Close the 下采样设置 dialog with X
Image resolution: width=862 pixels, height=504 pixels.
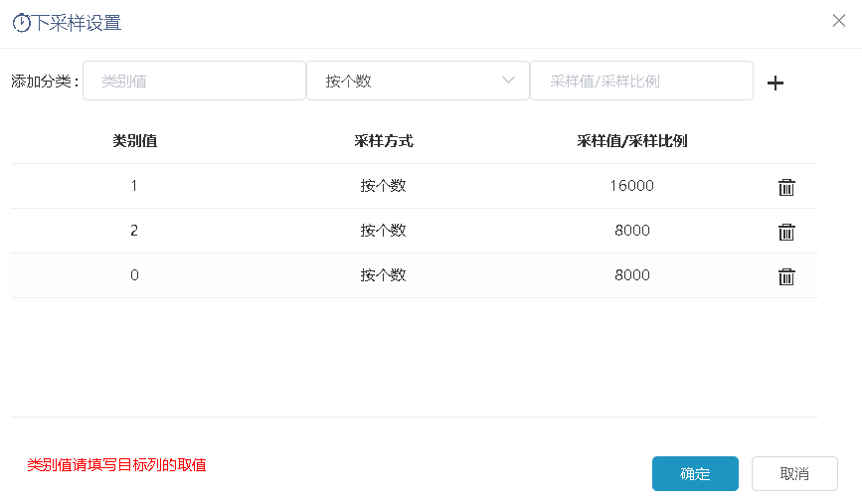pyautogui.click(x=839, y=21)
